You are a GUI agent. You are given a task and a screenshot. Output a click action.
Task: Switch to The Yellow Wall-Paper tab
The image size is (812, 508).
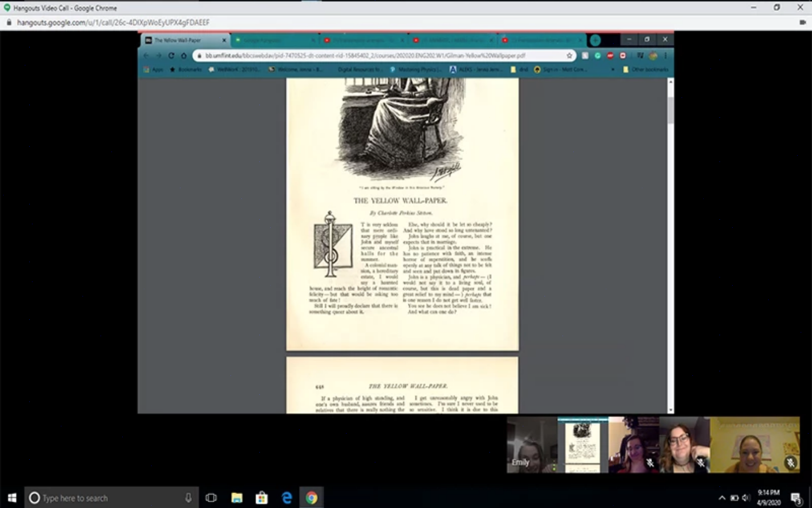185,40
